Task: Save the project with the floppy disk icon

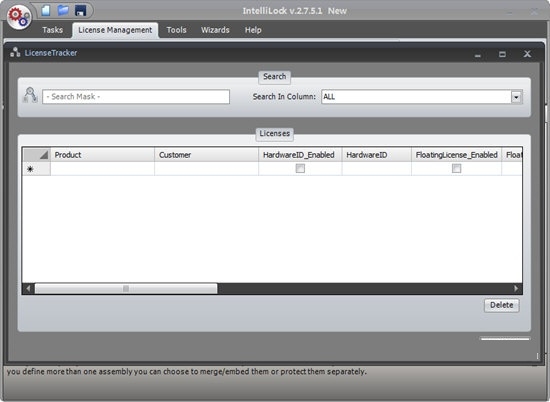Action: (81, 11)
